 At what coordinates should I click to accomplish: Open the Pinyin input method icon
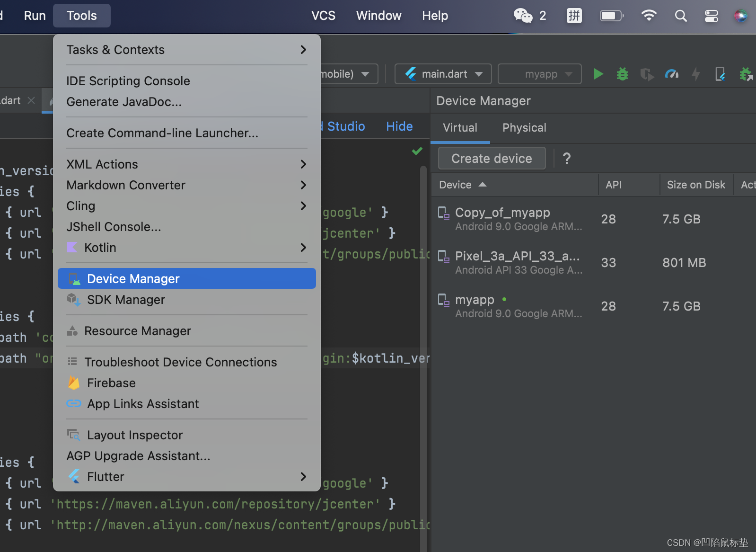click(574, 16)
